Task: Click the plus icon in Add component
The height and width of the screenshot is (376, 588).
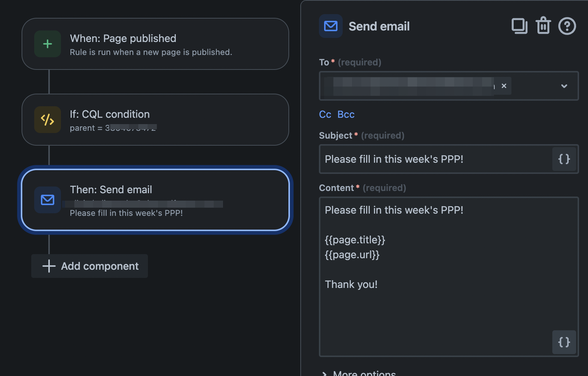Action: (49, 266)
